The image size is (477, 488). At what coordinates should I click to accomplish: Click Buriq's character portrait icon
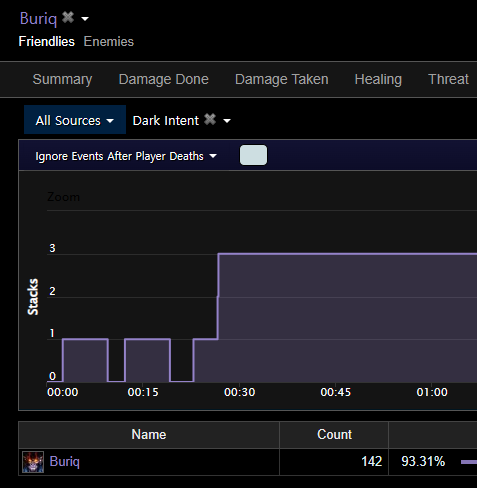coord(33,462)
